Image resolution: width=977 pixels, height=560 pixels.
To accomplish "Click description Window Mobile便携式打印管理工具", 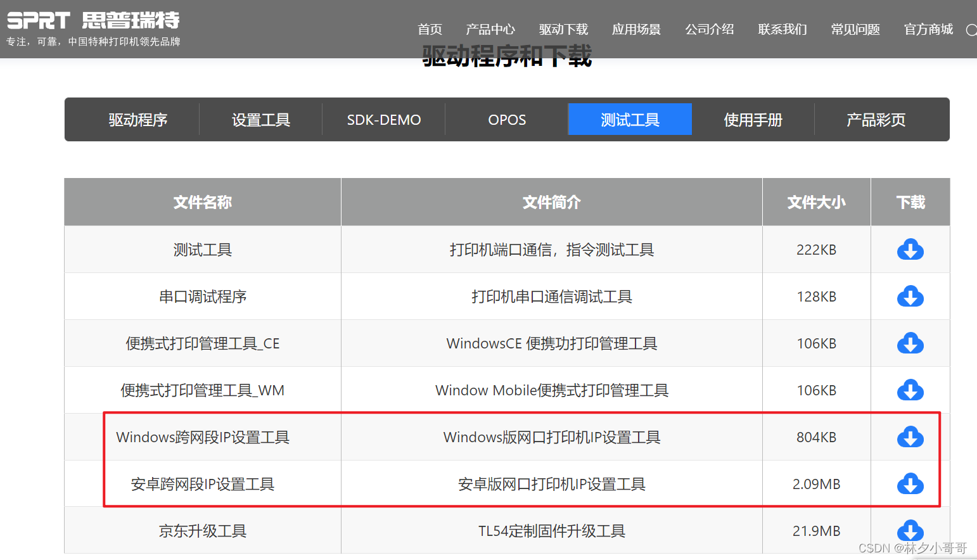I will pos(552,390).
